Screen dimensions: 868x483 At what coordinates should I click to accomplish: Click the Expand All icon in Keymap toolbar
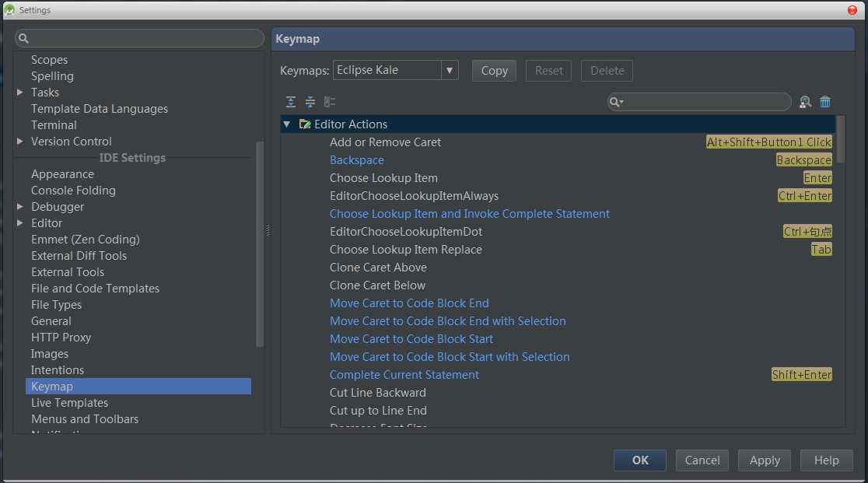tap(291, 102)
